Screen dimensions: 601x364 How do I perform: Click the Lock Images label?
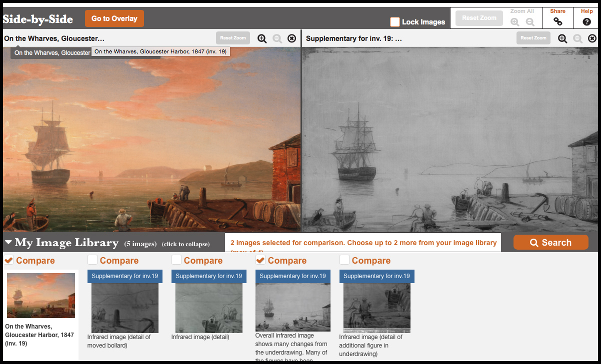[423, 22]
